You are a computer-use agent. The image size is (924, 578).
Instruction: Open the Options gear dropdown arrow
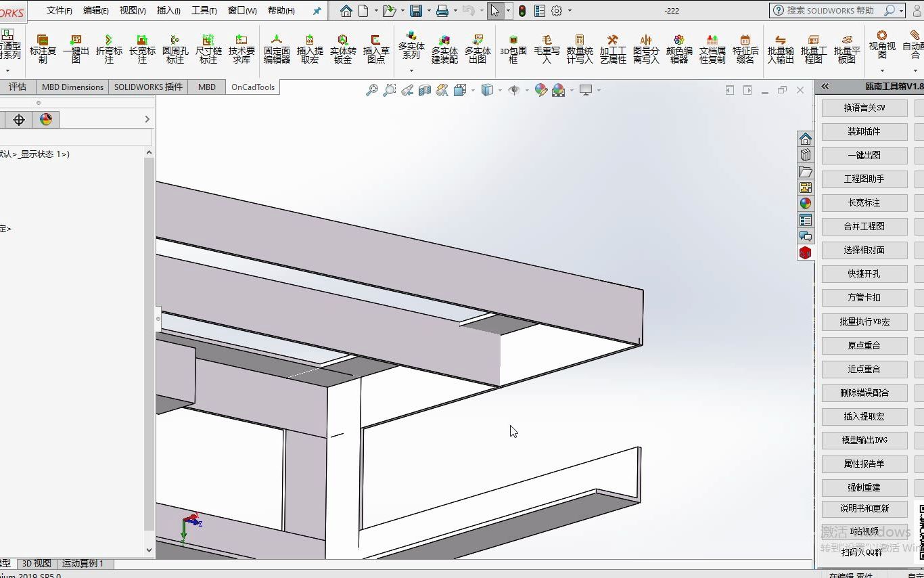(570, 10)
